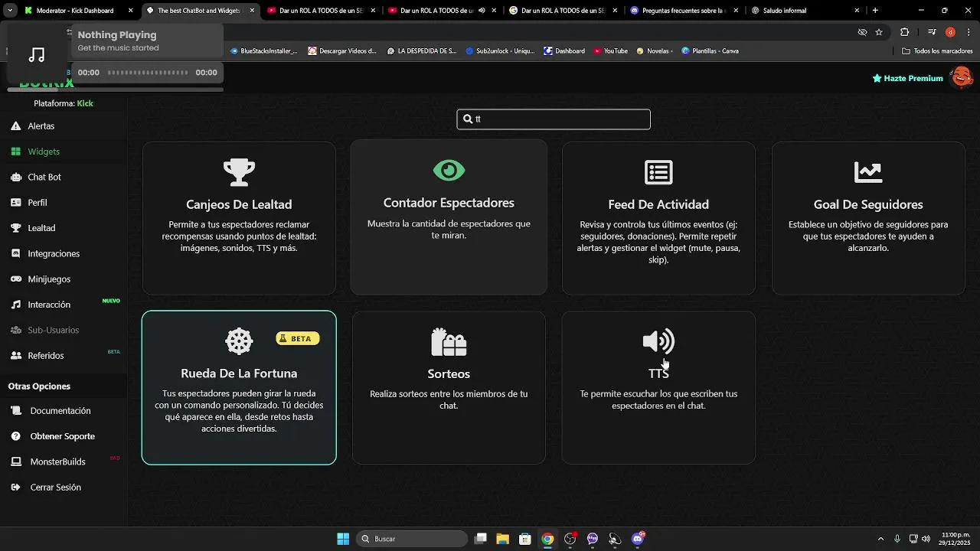The width and height of the screenshot is (980, 551).
Task: Click the taskbar volume icon
Action: [926, 539]
